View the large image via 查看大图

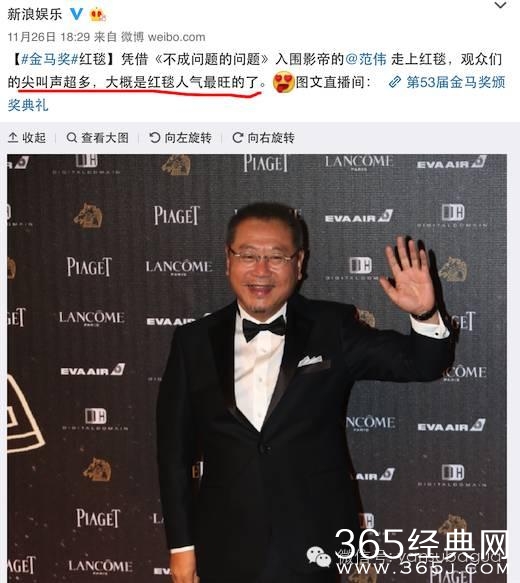pyautogui.click(x=97, y=138)
